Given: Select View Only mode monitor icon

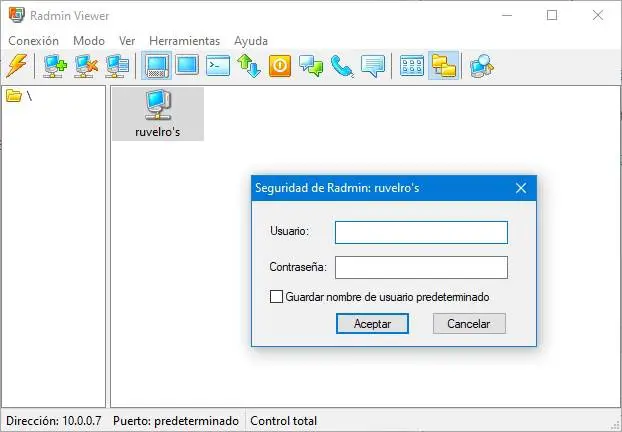Looking at the screenshot, I should [x=187, y=65].
